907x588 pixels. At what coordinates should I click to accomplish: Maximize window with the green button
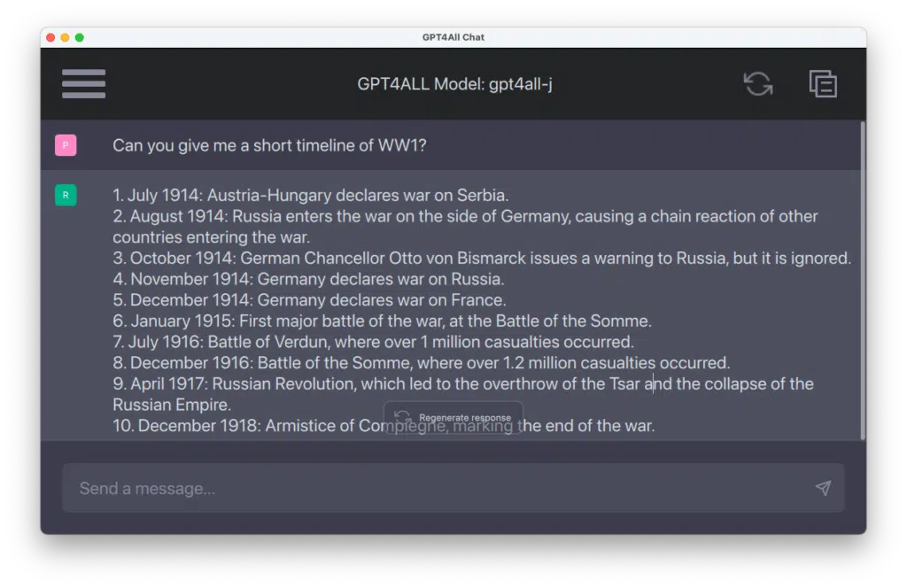pyautogui.click(x=79, y=37)
